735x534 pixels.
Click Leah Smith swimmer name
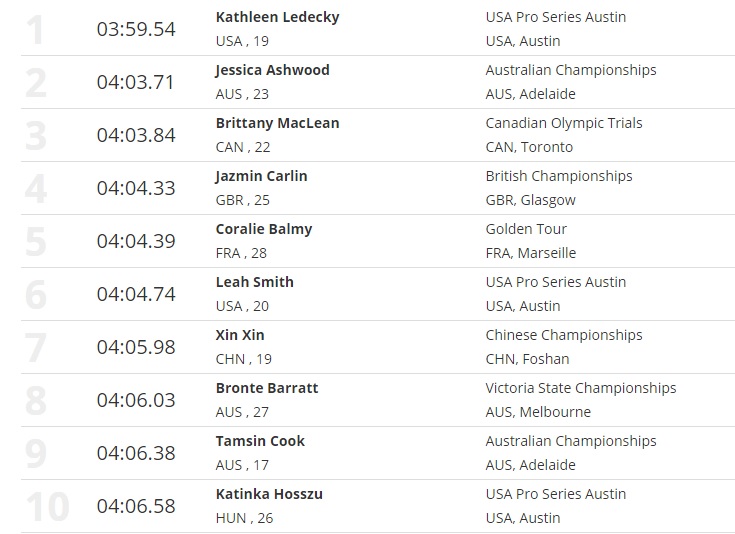(254, 282)
